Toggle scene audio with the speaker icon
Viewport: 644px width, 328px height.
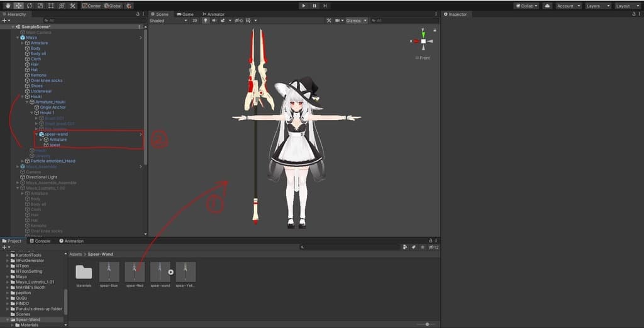(x=214, y=21)
